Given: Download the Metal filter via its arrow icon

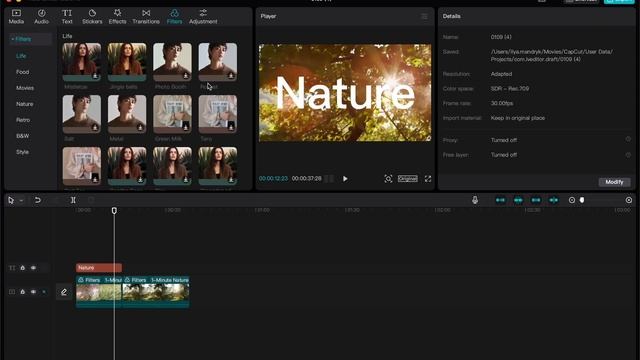Looking at the screenshot, I should [x=140, y=128].
